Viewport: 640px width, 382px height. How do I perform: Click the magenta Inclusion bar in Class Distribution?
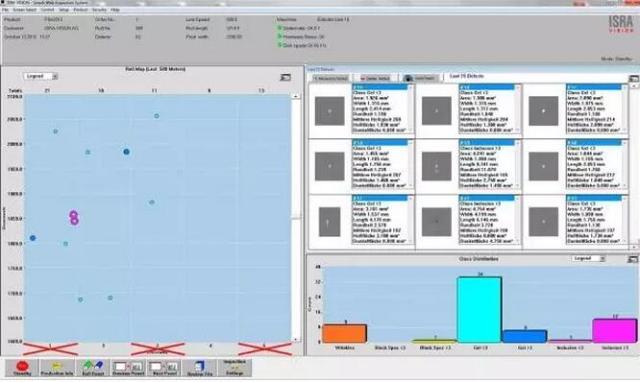[x=614, y=331]
